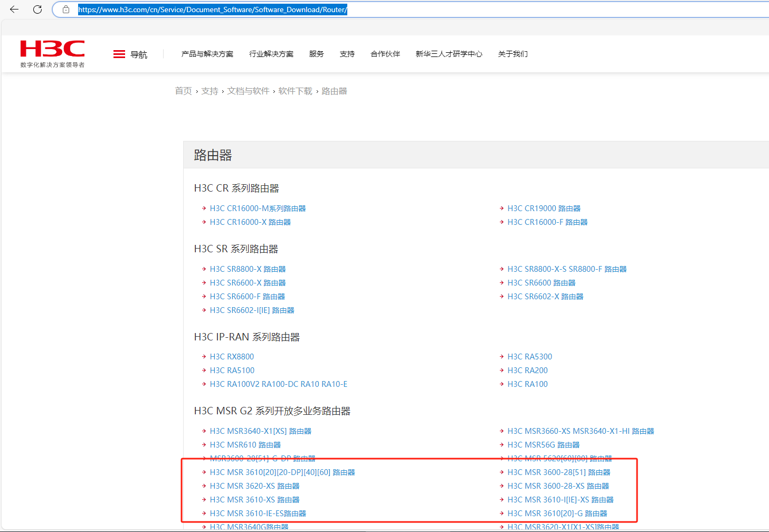Open H3C MSR 3600-28-XS 路由器 link
Viewport: 769px width, 532px height.
click(558, 486)
